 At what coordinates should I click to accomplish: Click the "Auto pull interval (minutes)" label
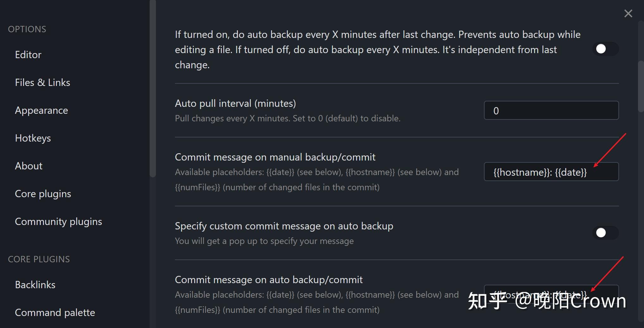(235, 103)
